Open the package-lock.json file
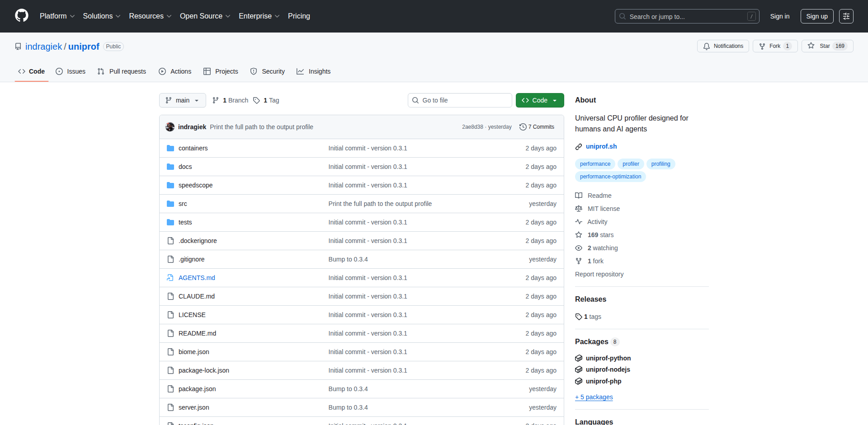 [x=204, y=370]
